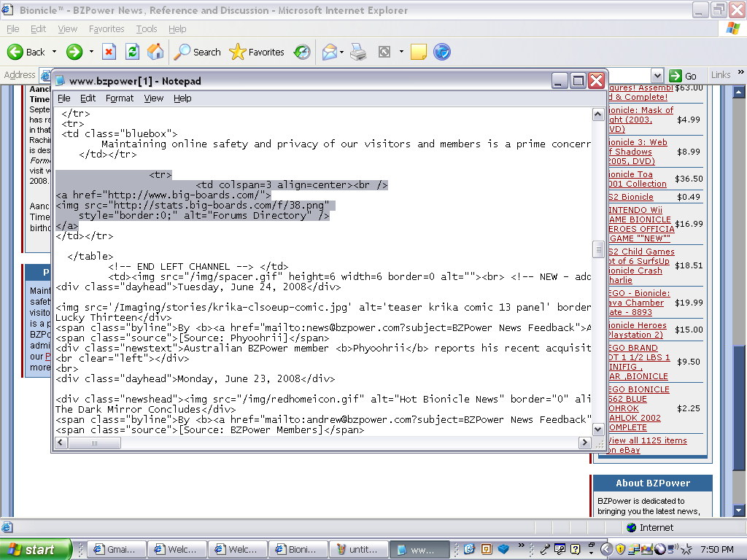Viewport: 747px width, 560px height.
Task: Click the Print icon in IE toolbar
Action: pos(357,52)
